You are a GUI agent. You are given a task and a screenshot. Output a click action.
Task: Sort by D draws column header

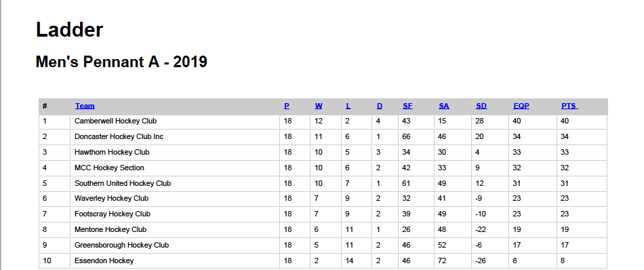[380, 106]
